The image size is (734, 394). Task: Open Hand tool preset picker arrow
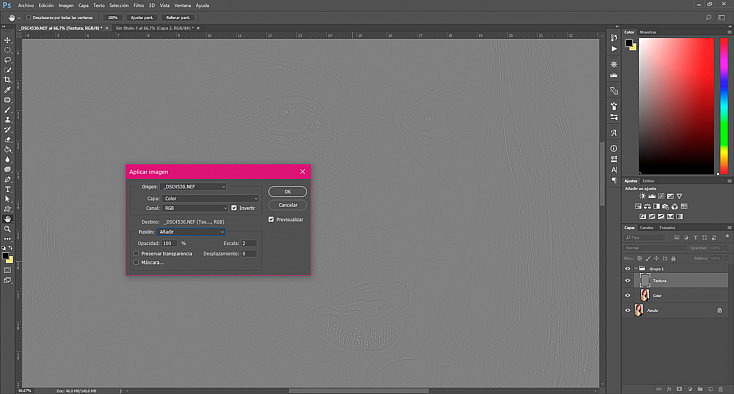click(x=19, y=18)
